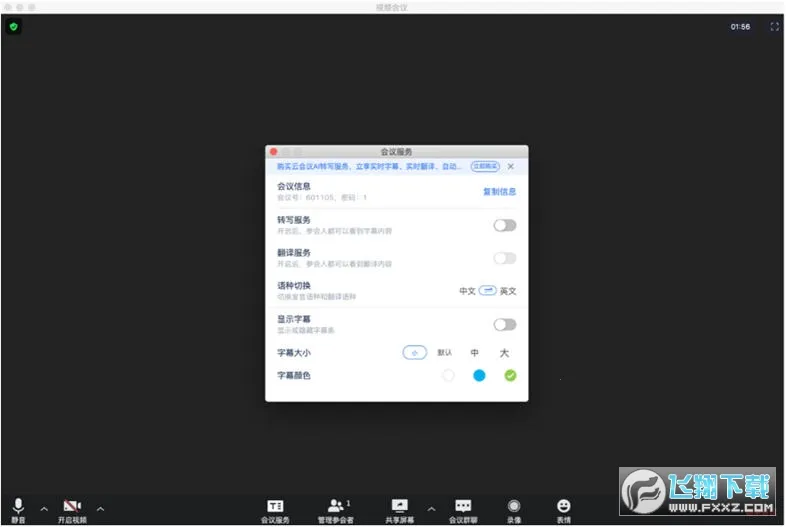Select the blue subtitle color swatch
Viewport: 786px width, 527px height.
pos(479,375)
